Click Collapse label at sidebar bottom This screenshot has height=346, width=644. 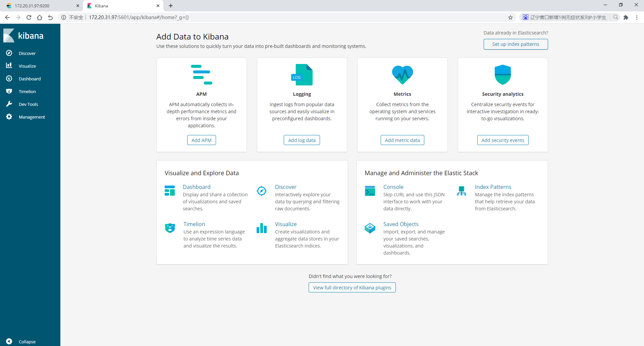coord(27,342)
